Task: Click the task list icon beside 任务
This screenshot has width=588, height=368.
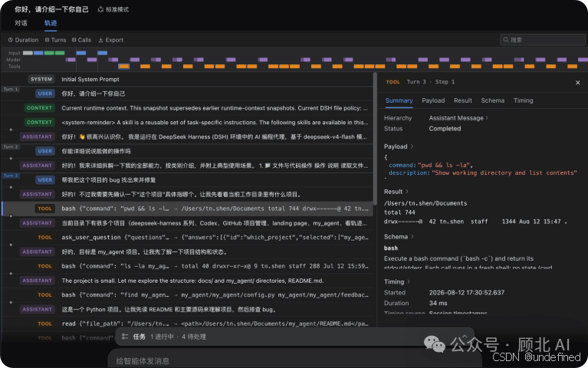Action: (125, 337)
